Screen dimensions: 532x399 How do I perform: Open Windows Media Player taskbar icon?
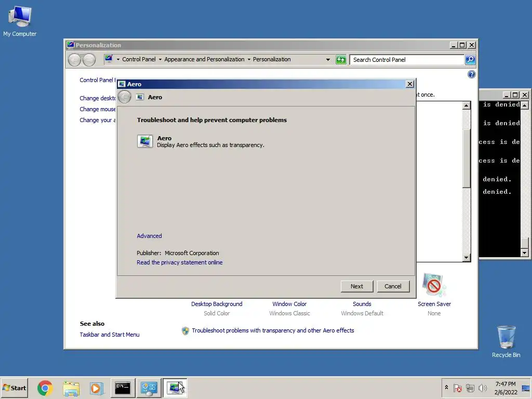97,388
